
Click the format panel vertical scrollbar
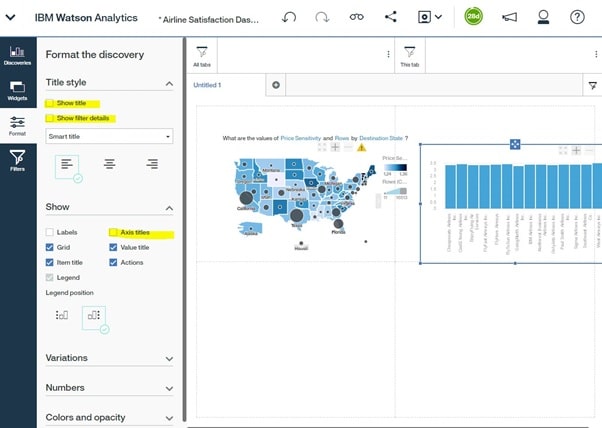click(x=185, y=230)
